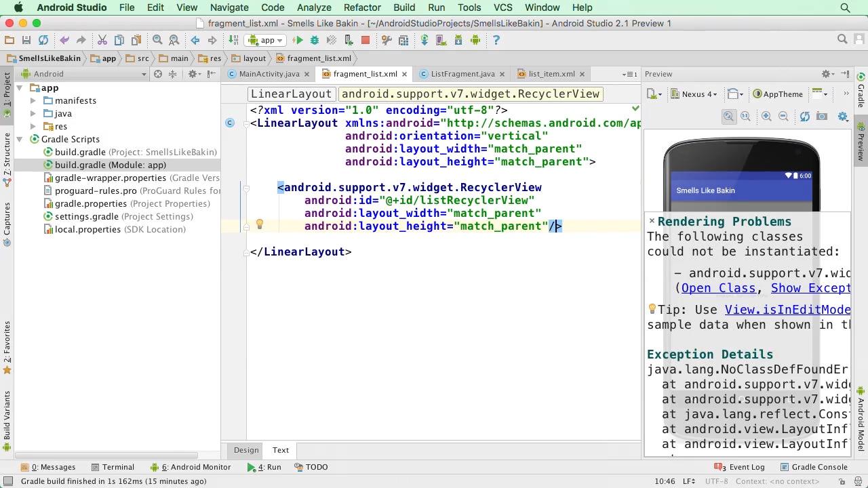Click the Make Project icon

tap(234, 41)
